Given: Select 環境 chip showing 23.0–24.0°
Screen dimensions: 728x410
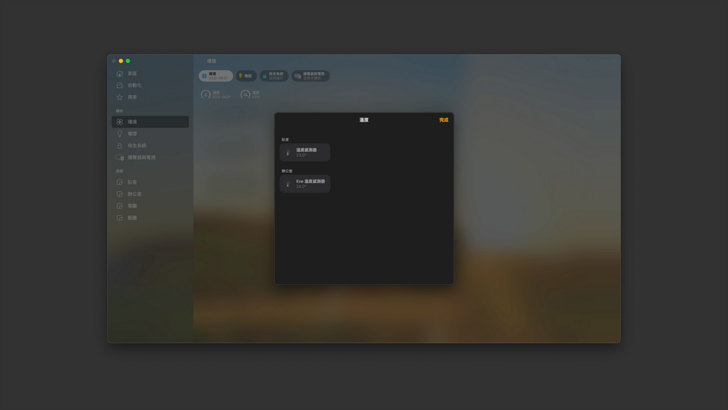Looking at the screenshot, I should pyautogui.click(x=216, y=76).
